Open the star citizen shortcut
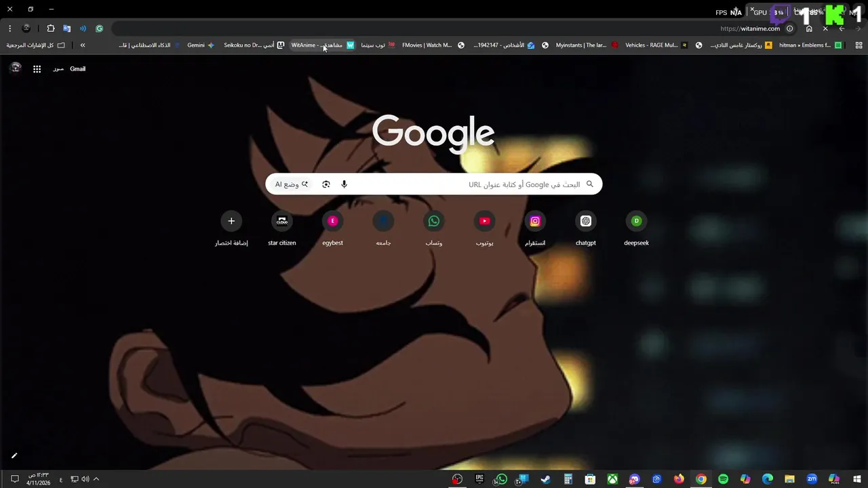The width and height of the screenshot is (868, 488). coord(282,228)
